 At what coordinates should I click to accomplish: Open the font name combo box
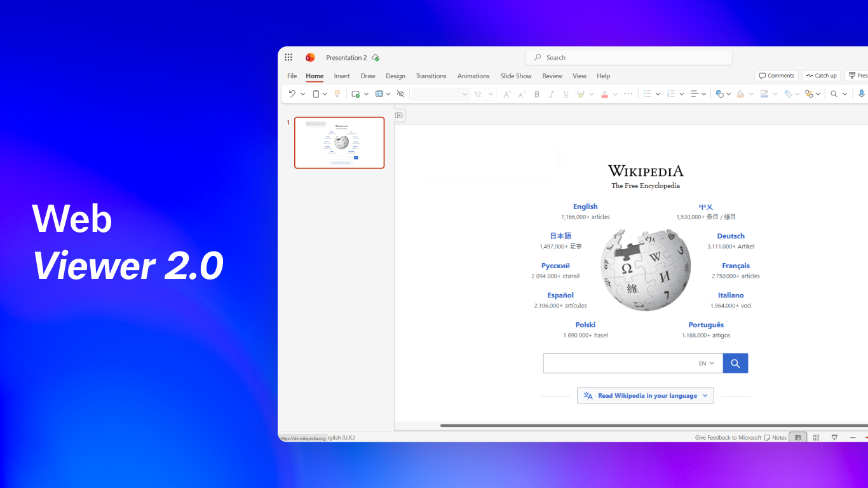tap(440, 94)
